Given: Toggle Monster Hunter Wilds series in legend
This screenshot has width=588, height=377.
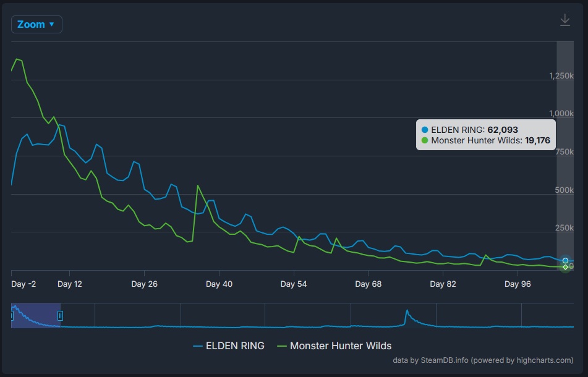Looking at the screenshot, I should 334,345.
